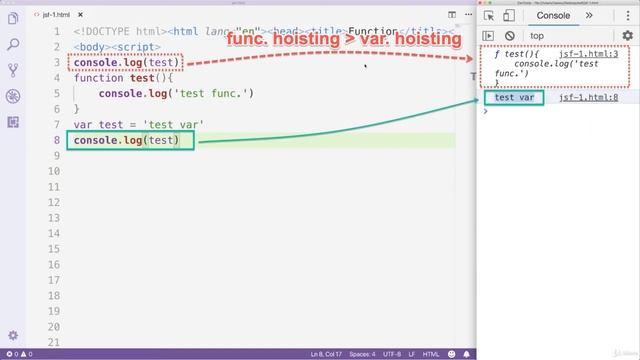Open jsf-1.html:3 source link
The width and height of the screenshot is (640, 360).
tap(588, 54)
